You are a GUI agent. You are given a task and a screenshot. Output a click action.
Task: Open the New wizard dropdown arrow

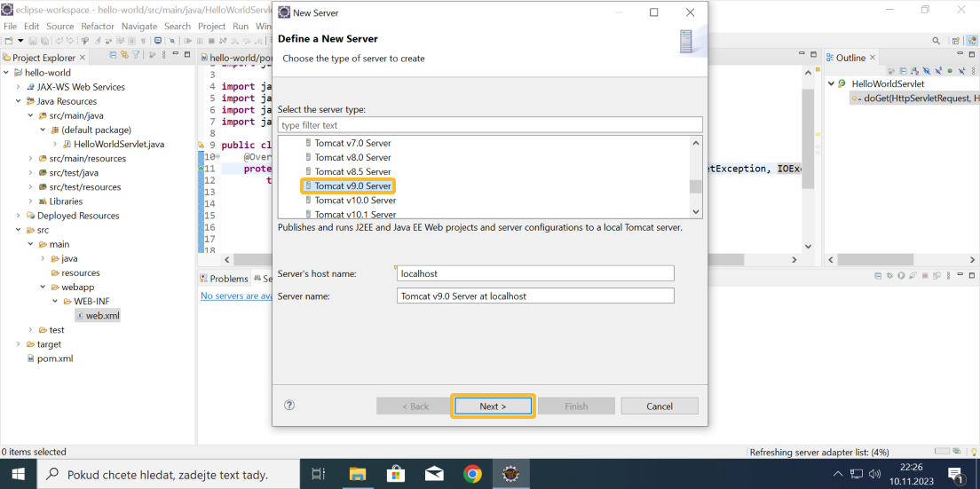coord(20,41)
